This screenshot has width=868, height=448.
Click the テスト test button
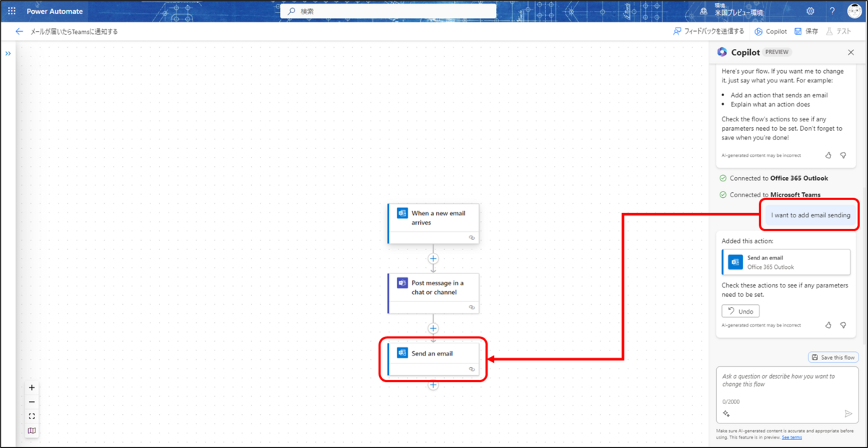pyautogui.click(x=838, y=32)
